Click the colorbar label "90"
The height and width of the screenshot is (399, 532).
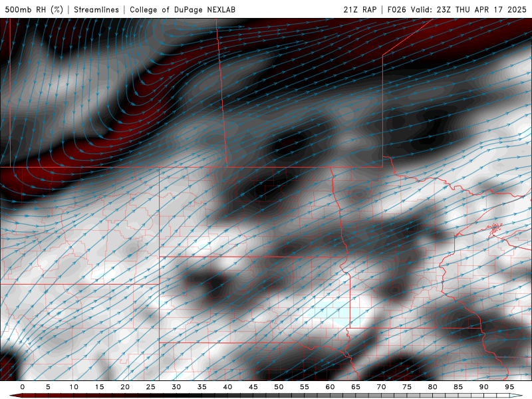tap(484, 387)
